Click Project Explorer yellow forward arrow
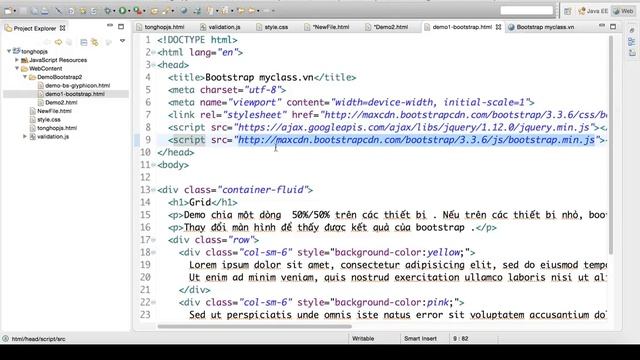 pyautogui.click(x=58, y=42)
